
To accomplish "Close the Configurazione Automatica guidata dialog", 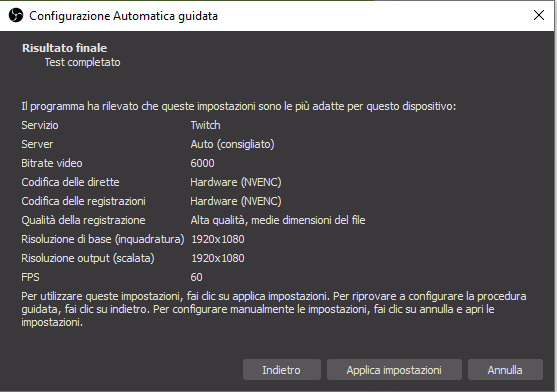I will coord(539,15).
